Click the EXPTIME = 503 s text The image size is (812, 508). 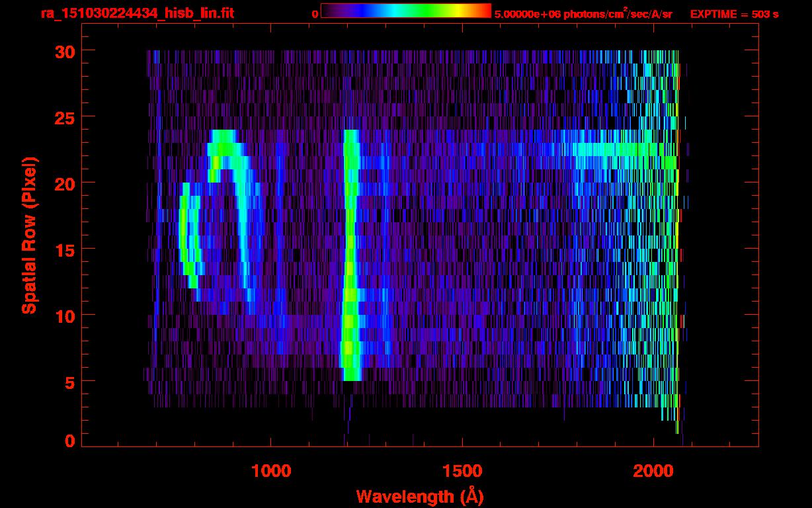(734, 14)
